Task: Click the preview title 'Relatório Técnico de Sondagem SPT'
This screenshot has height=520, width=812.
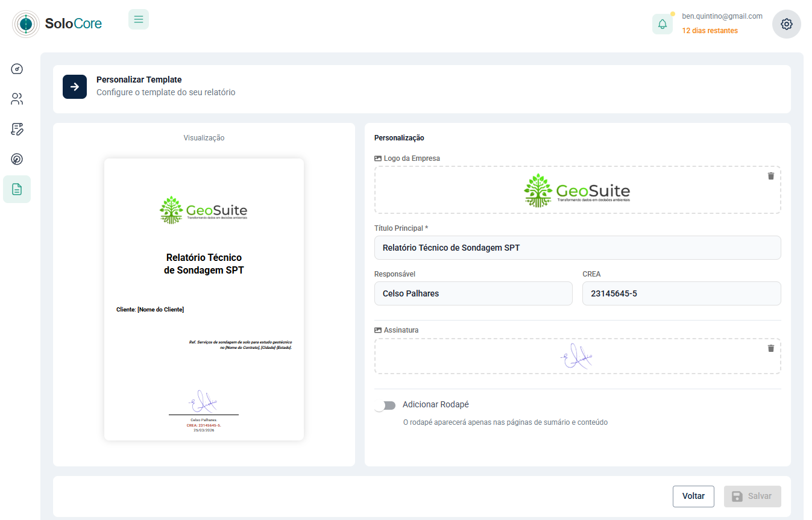Action: click(x=204, y=264)
